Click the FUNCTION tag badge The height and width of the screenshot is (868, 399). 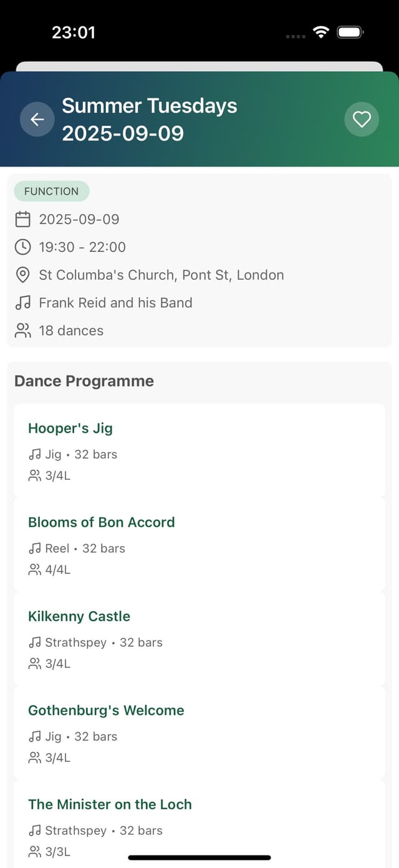coord(52,192)
